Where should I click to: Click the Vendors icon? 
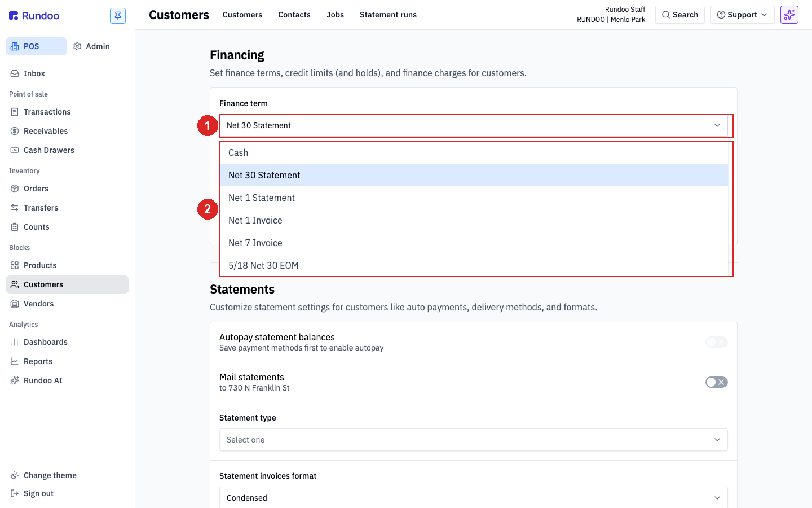pos(15,304)
